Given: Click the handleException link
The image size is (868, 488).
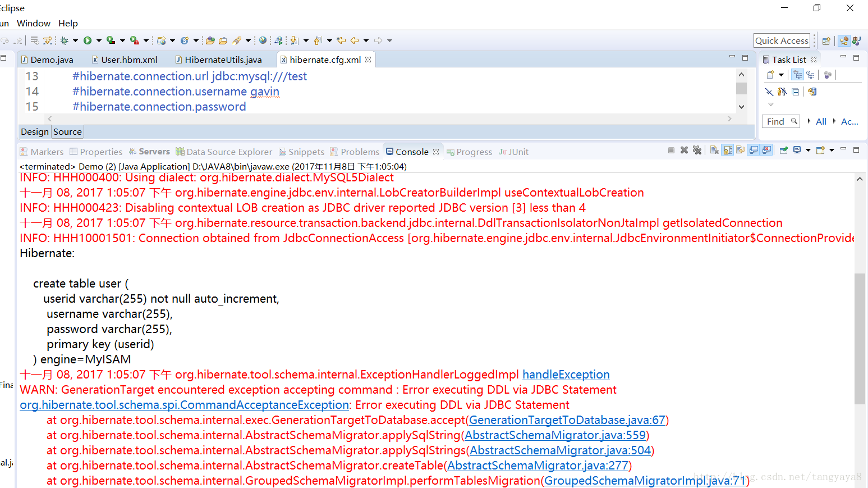Looking at the screenshot, I should [x=566, y=375].
